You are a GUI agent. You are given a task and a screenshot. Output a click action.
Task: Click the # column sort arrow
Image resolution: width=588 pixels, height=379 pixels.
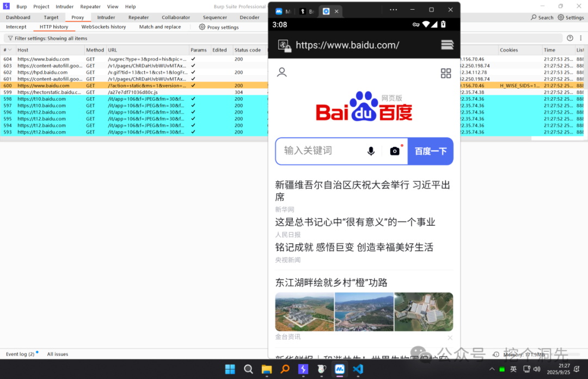10,50
